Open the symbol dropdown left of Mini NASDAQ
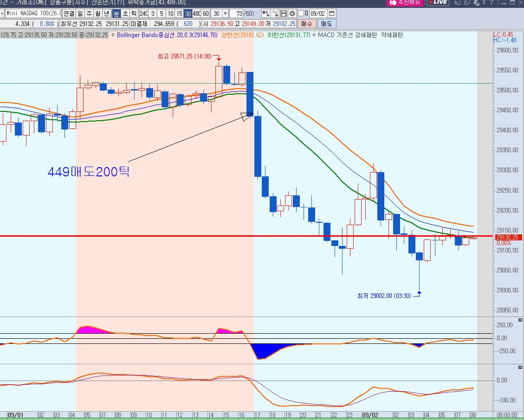Image resolution: width=524 pixels, height=420 pixels. coord(2,13)
